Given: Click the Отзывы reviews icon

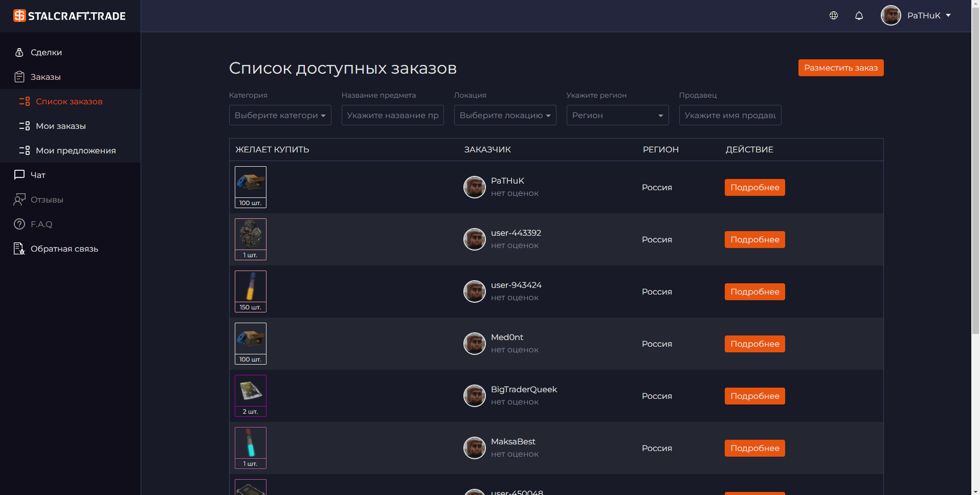Looking at the screenshot, I should pos(19,199).
